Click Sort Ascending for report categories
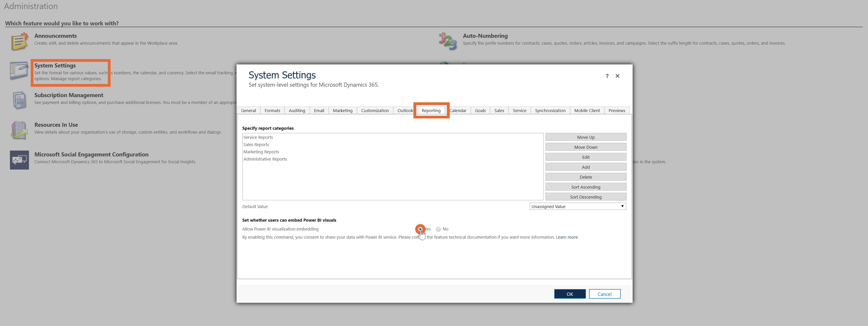This screenshot has height=326, width=868. (586, 187)
